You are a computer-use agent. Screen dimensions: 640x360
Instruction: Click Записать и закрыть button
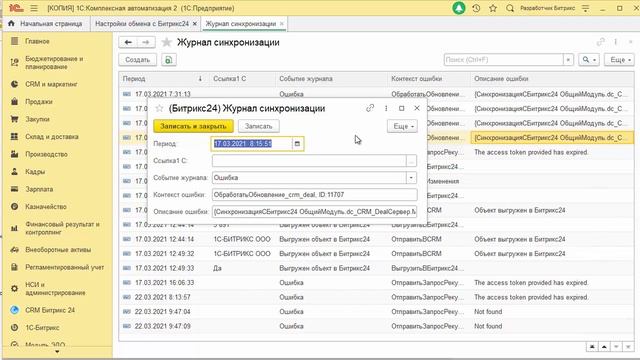click(x=193, y=126)
